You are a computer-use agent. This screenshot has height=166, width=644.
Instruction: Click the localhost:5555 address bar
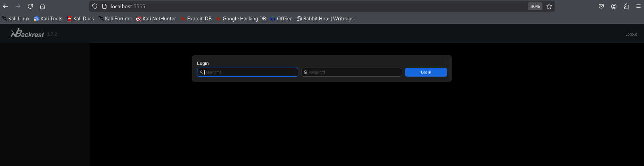tap(310, 6)
